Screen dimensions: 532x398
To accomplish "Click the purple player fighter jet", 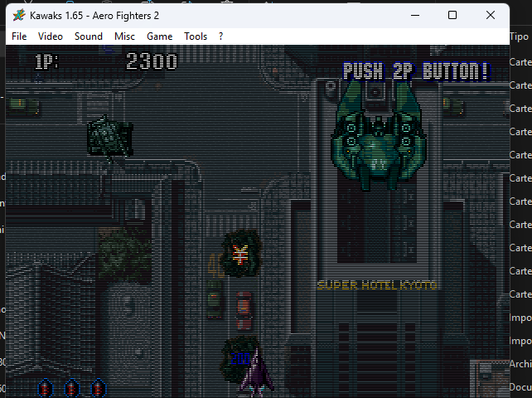I will (257, 374).
